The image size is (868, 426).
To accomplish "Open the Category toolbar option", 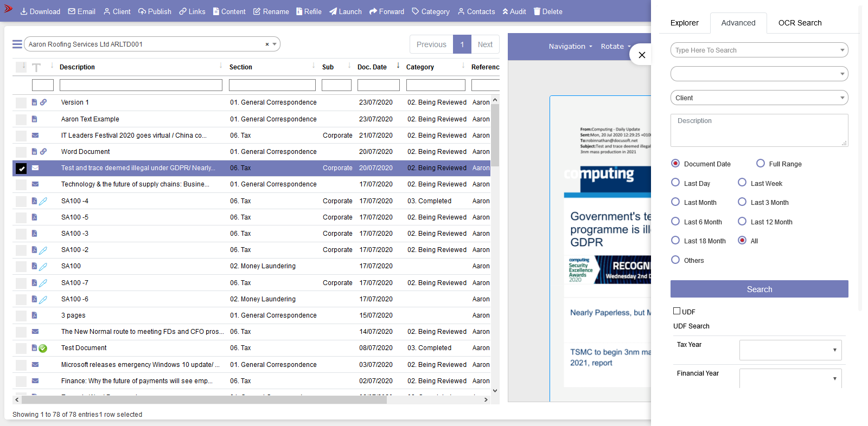I will coord(430,11).
